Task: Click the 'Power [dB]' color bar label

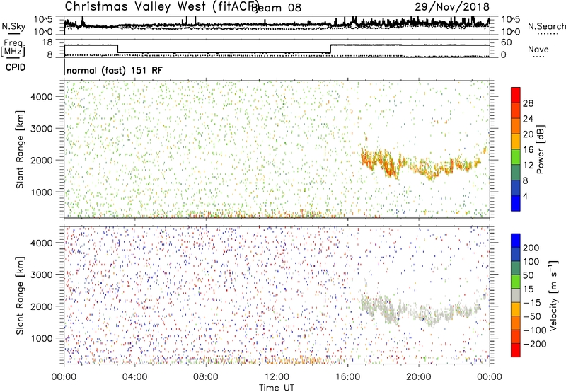Action: click(541, 149)
